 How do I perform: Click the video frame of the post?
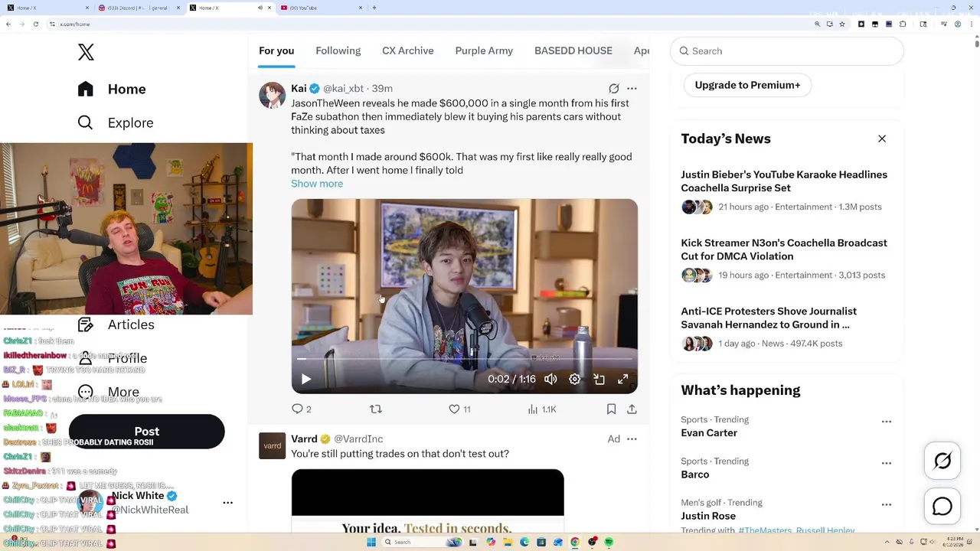tap(464, 296)
